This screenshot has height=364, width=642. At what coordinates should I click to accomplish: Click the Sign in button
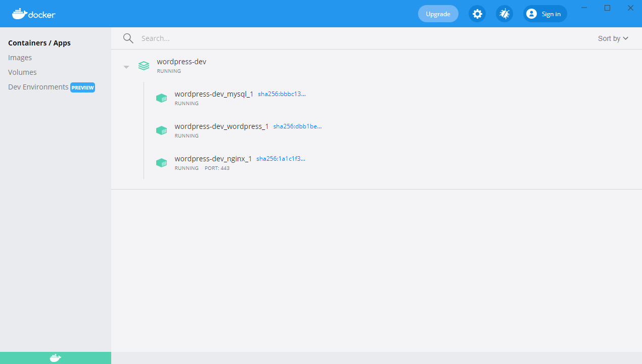click(x=545, y=14)
